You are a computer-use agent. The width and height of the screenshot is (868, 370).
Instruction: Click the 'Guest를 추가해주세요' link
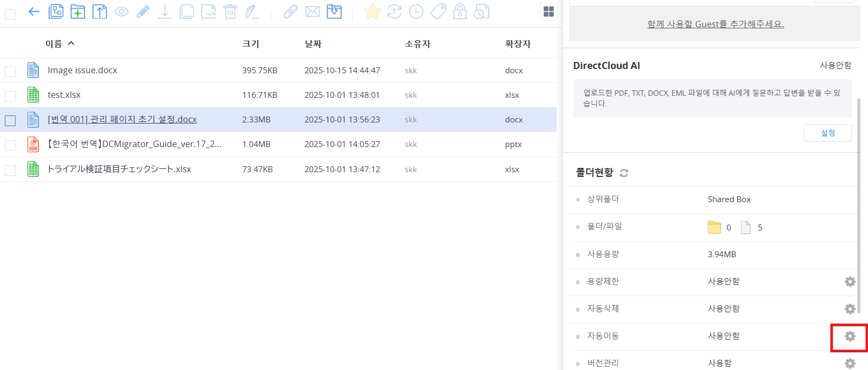click(715, 24)
